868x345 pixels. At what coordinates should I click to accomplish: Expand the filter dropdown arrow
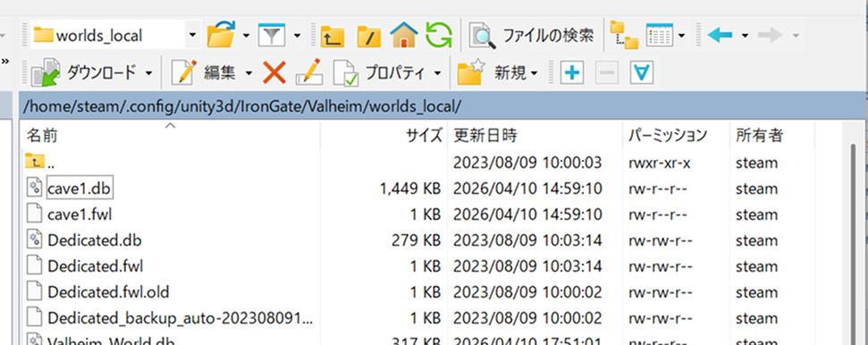point(298,36)
